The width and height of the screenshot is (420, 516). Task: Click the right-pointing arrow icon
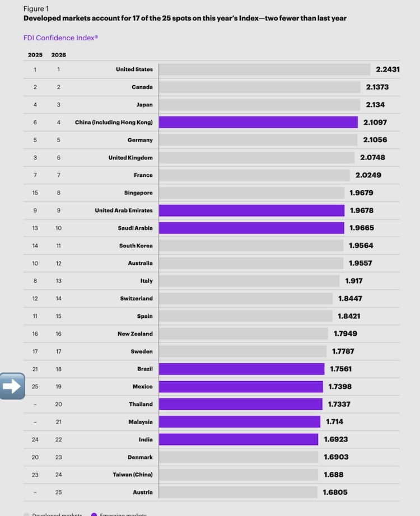[x=12, y=386]
